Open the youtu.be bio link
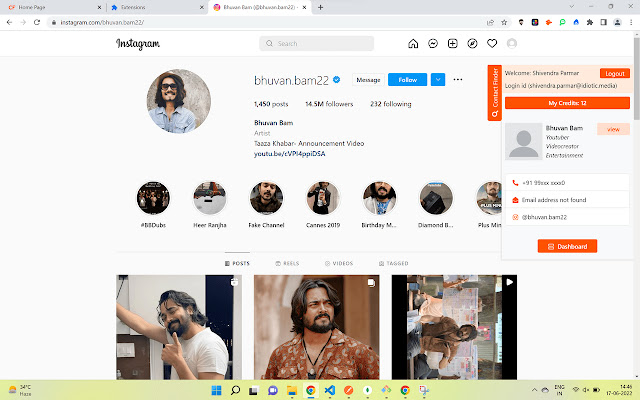This screenshot has height=400, width=640. coord(289,154)
